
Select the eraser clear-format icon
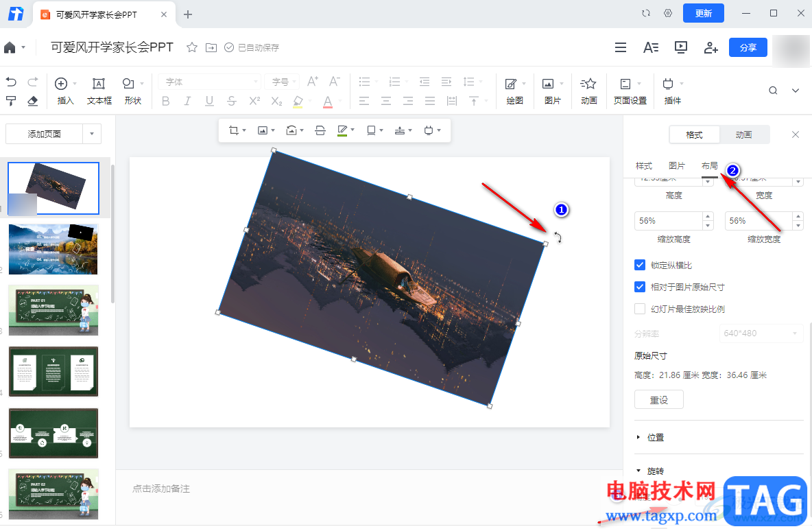[x=33, y=100]
